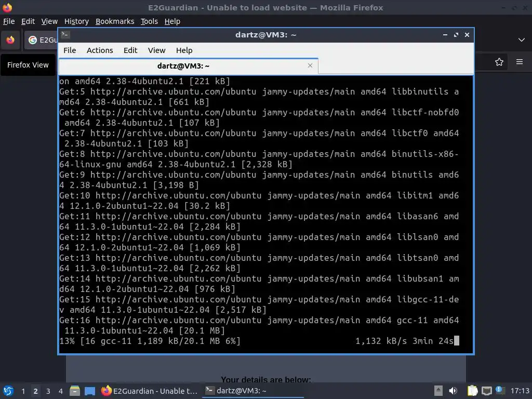Open Firefox History menu
This screenshot has height=399, width=532.
pos(76,21)
